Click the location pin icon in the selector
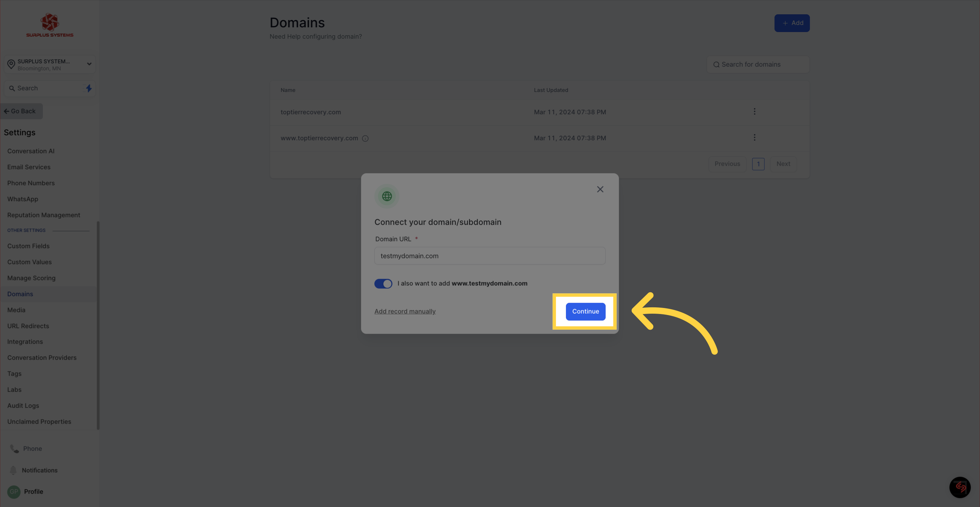Image resolution: width=980 pixels, height=507 pixels. point(11,65)
